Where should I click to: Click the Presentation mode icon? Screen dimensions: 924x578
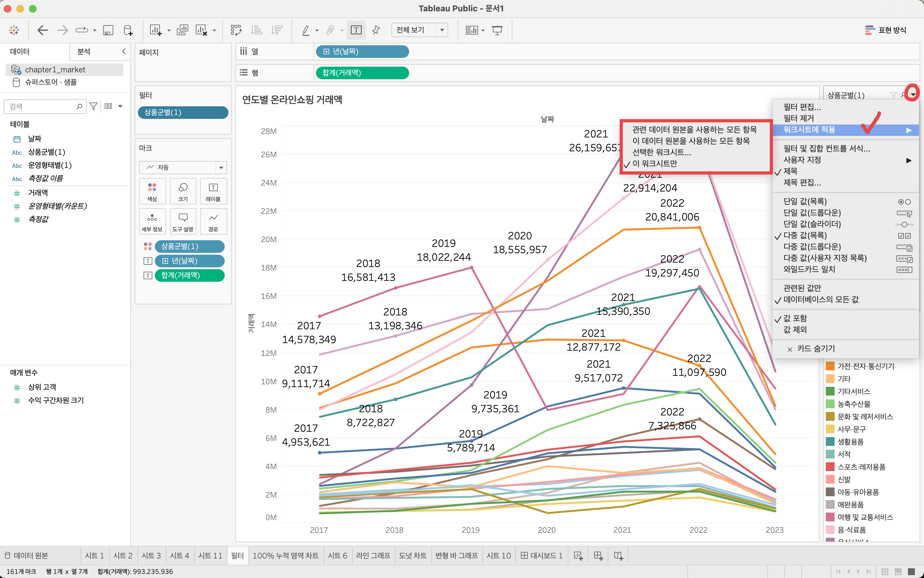point(497,30)
